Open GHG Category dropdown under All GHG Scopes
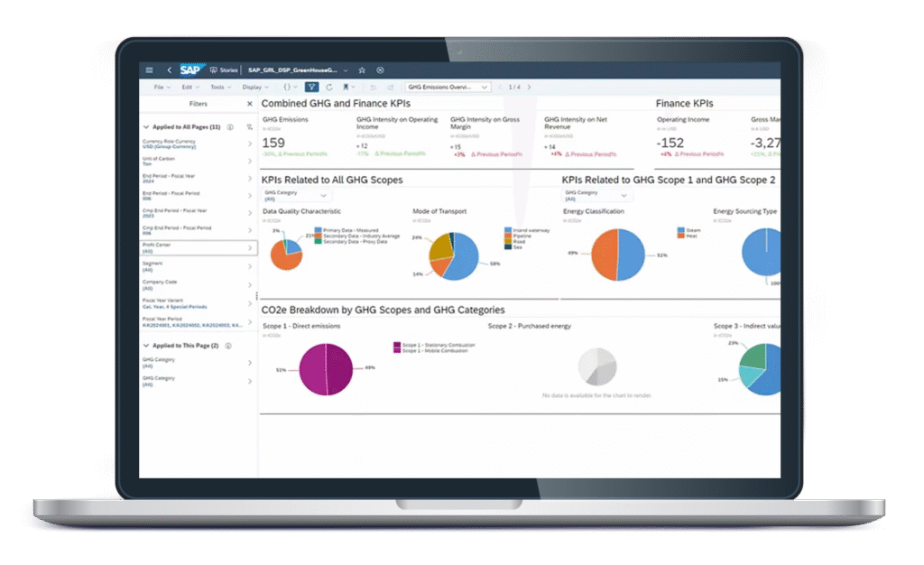This screenshot has height=565, width=924. click(296, 195)
